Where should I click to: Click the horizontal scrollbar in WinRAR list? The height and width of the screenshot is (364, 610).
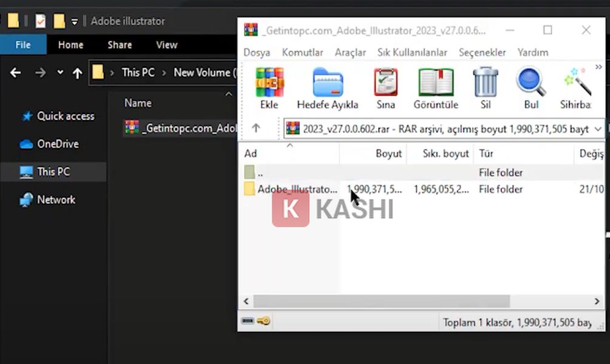(x=381, y=301)
